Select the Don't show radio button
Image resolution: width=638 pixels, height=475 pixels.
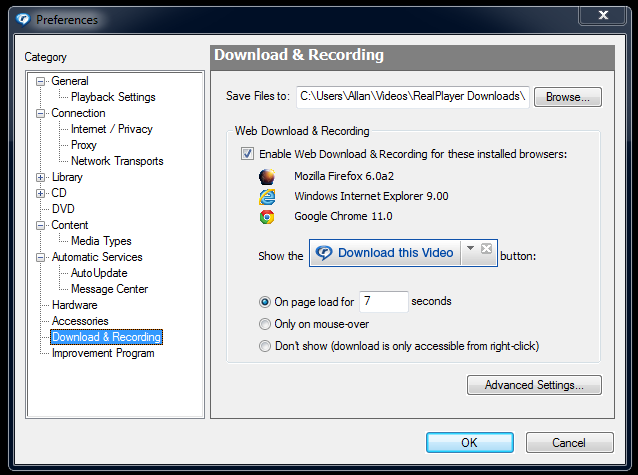264,346
